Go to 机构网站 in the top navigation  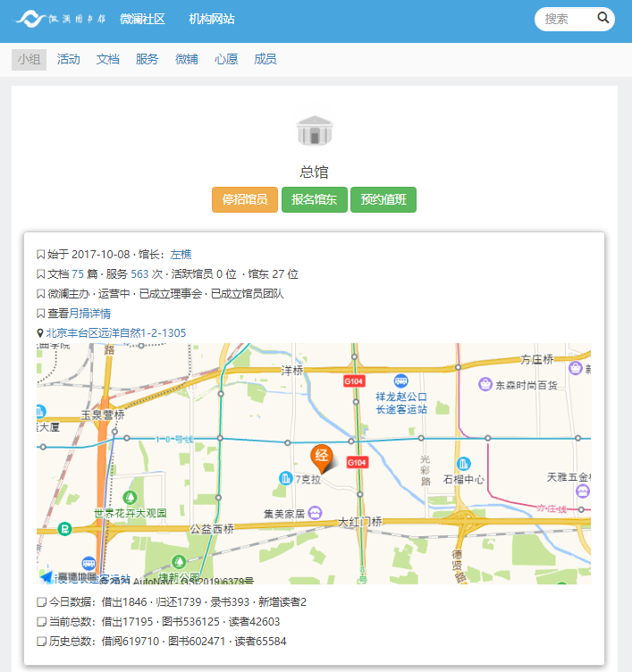coord(212,19)
